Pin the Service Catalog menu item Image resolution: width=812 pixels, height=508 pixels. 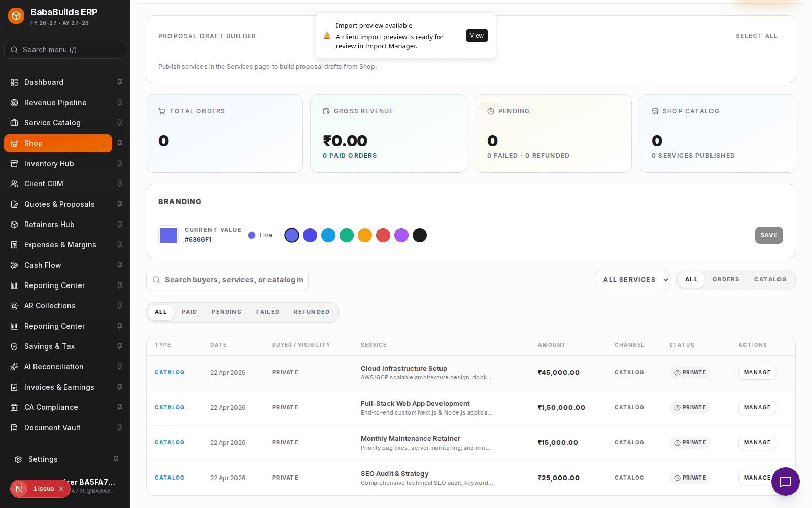(120, 123)
